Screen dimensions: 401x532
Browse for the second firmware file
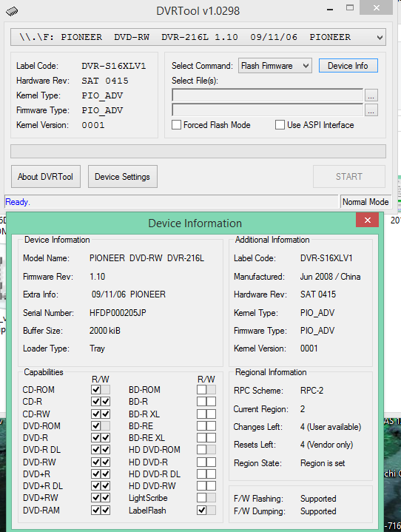pyautogui.click(x=371, y=110)
